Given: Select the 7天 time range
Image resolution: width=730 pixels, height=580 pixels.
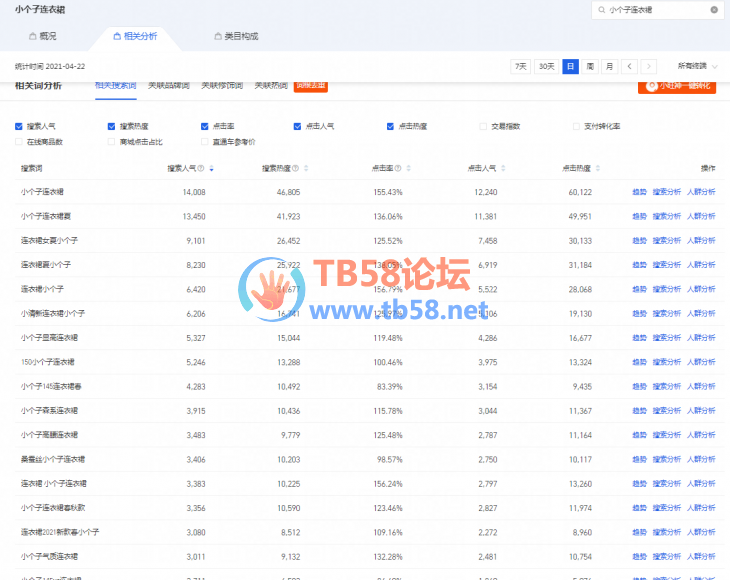Looking at the screenshot, I should click(x=520, y=67).
